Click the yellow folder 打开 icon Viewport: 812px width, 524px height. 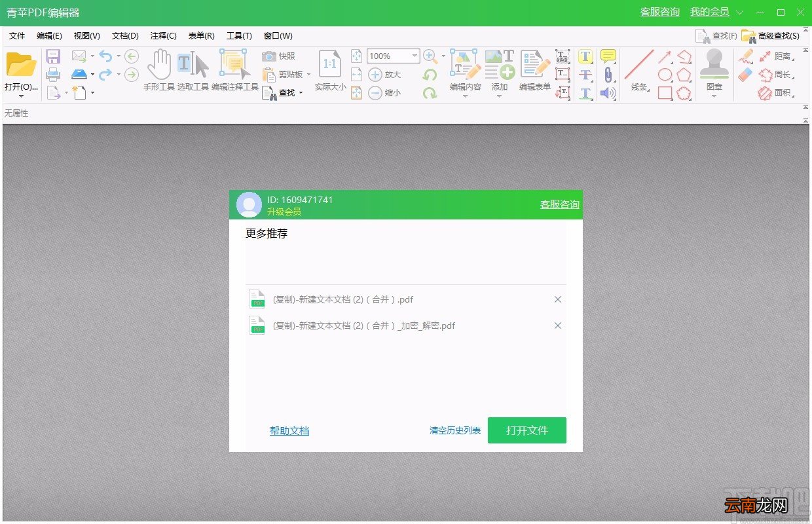click(21, 64)
